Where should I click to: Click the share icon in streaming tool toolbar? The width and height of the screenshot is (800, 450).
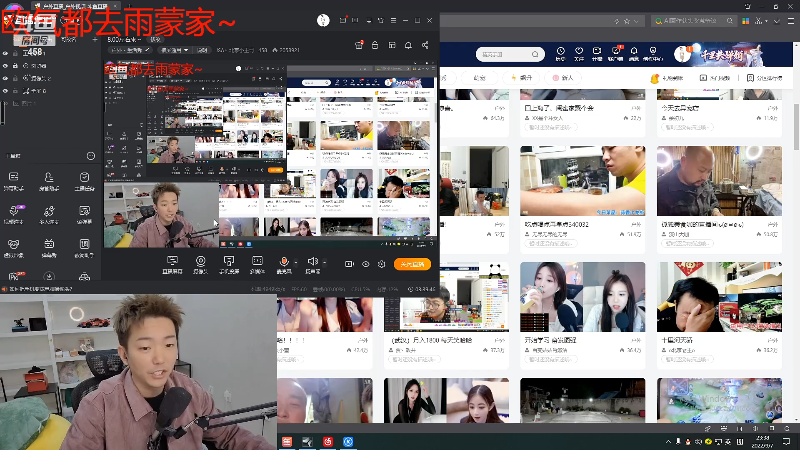[x=425, y=45]
